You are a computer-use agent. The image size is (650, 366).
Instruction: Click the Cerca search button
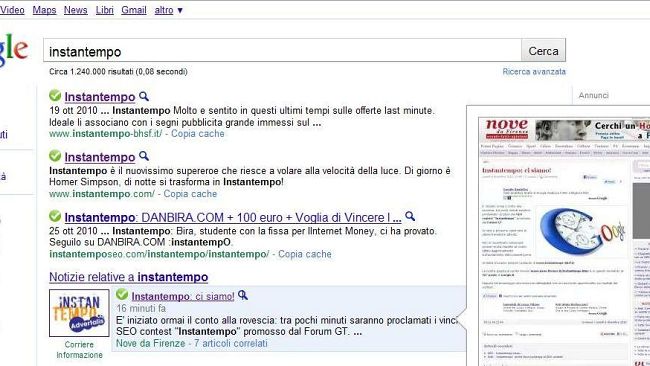coord(543,51)
